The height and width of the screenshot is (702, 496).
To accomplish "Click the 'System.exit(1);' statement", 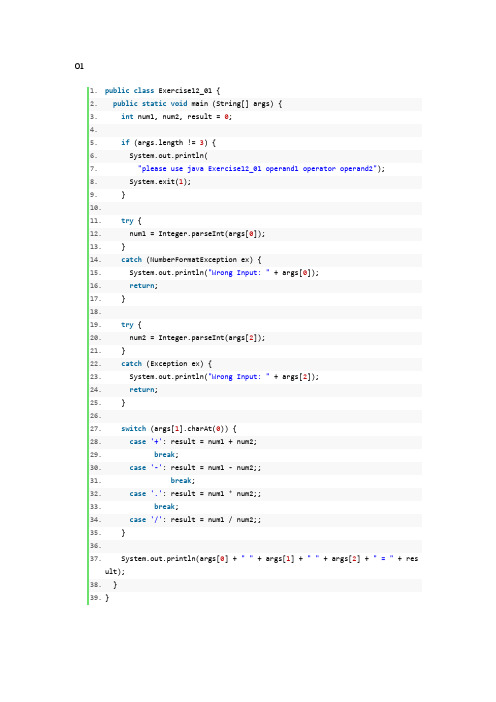I will coord(160,181).
